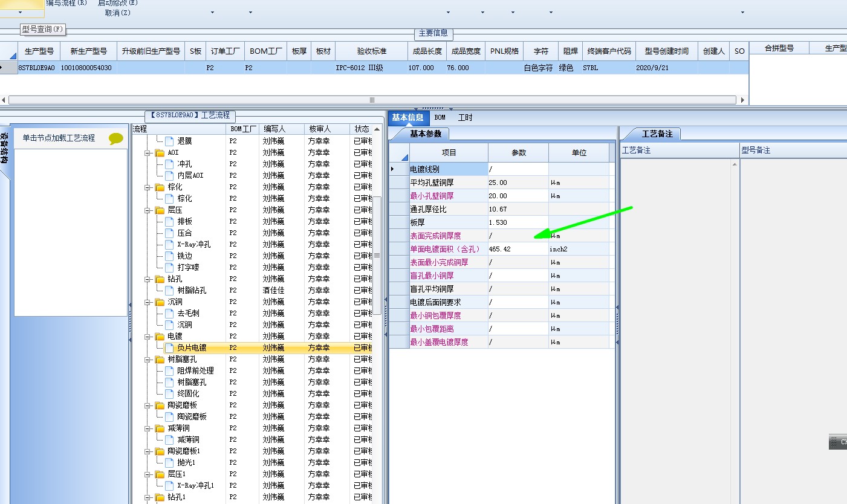Click the 阻焊前处理 document icon
The width and height of the screenshot is (847, 504).
[x=169, y=370]
